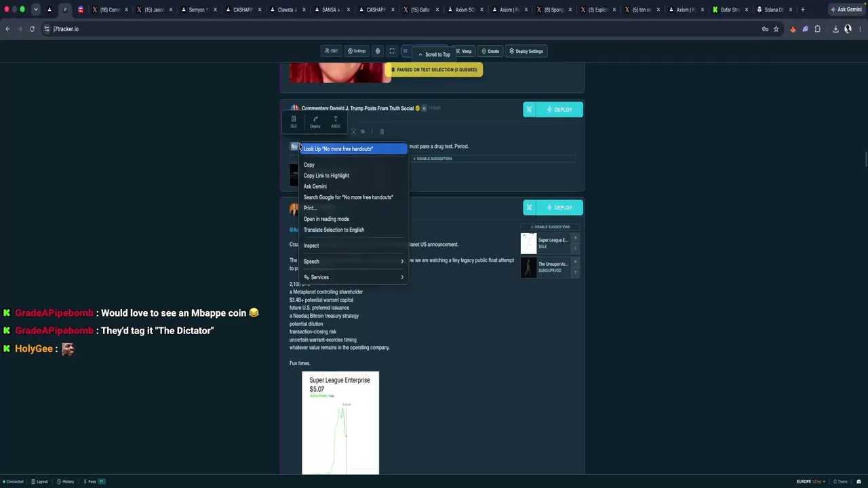Open the Super League E... $SLE suggestion
Viewport: 868px width, 488px height.
(x=549, y=243)
